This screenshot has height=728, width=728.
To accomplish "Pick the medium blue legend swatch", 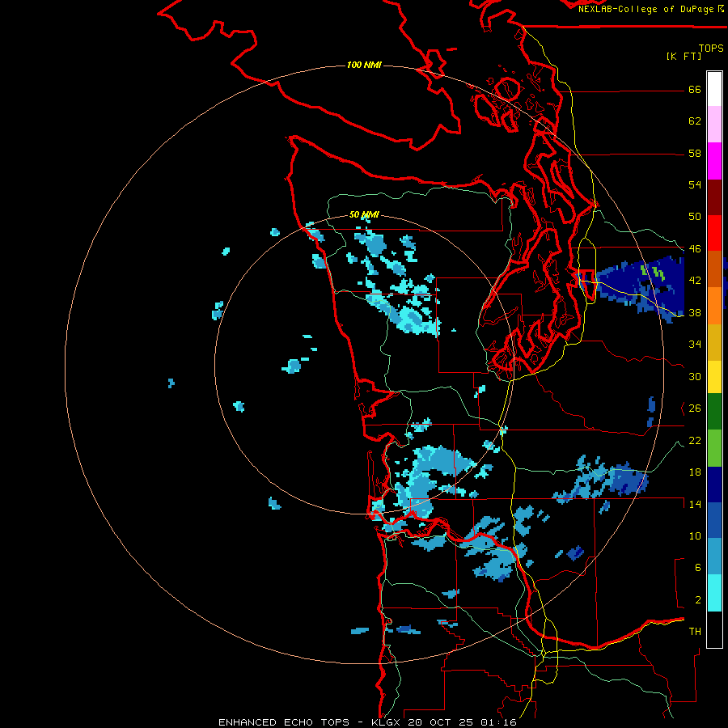I will coord(714,520).
